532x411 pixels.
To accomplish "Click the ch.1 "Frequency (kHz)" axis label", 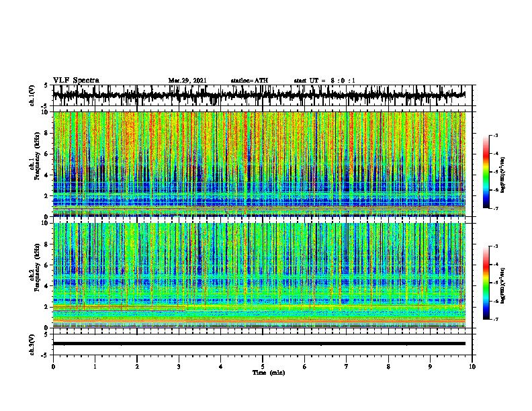I will coord(37,156).
